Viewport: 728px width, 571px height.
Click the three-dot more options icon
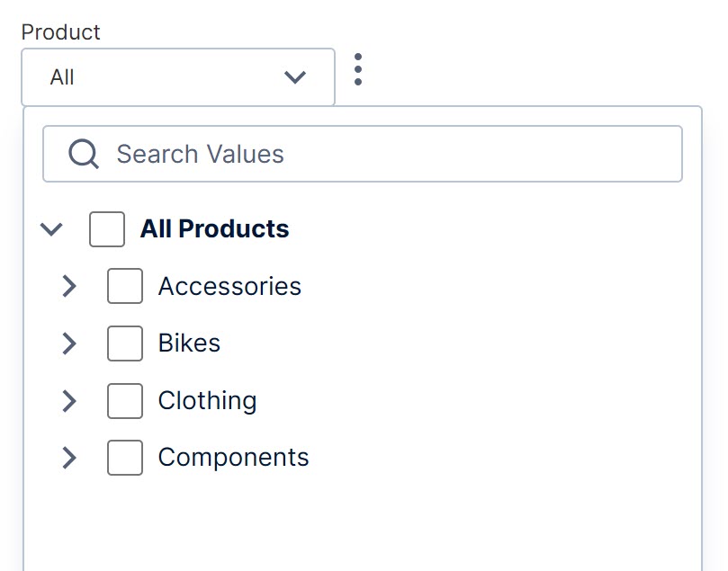point(358,70)
